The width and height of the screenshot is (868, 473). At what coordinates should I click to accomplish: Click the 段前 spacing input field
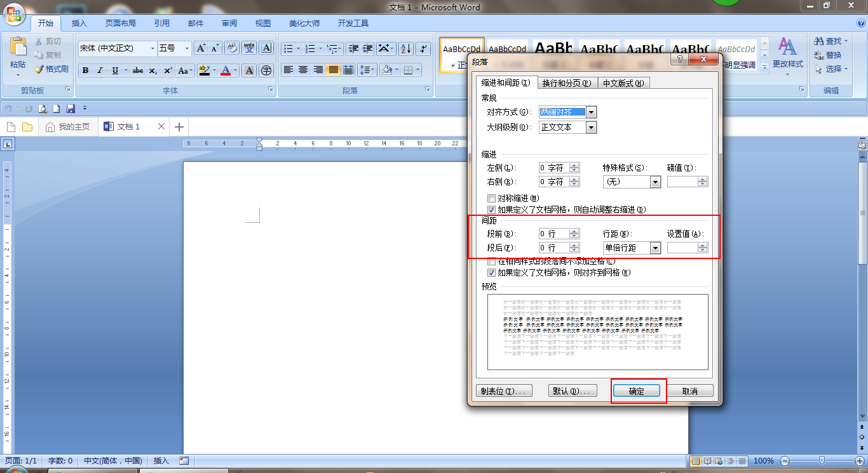click(553, 234)
